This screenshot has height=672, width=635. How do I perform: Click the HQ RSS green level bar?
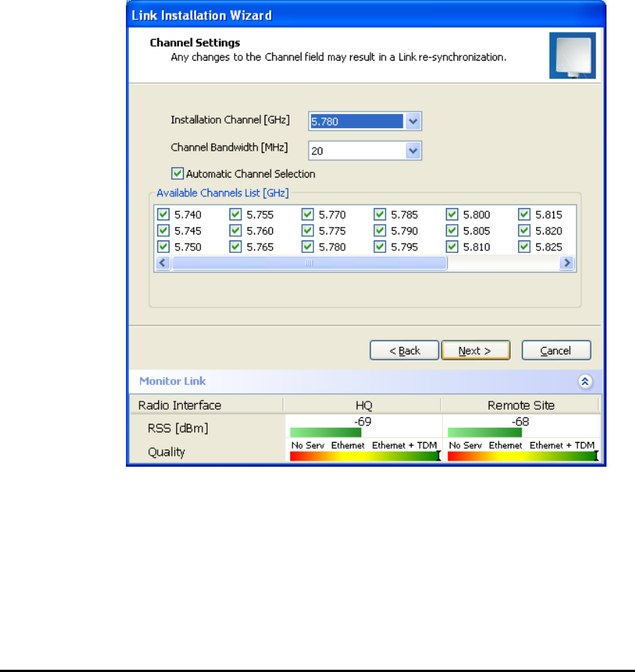326,432
